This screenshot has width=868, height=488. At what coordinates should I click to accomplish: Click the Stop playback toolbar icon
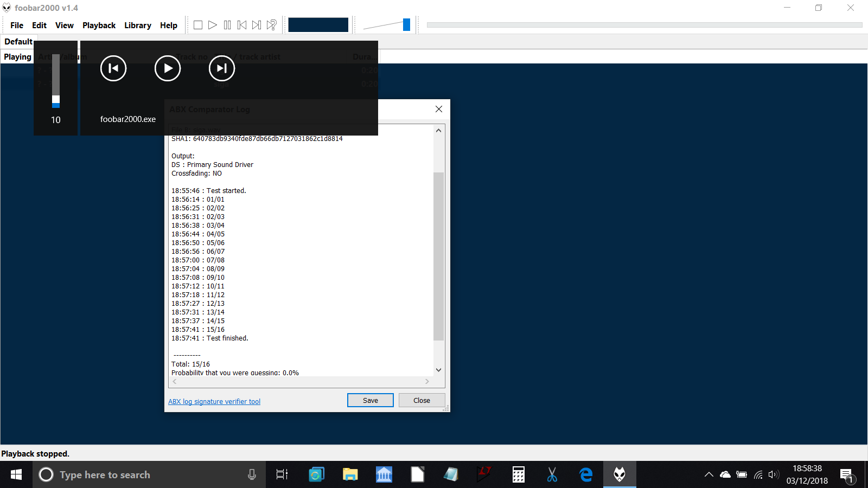[x=198, y=25]
